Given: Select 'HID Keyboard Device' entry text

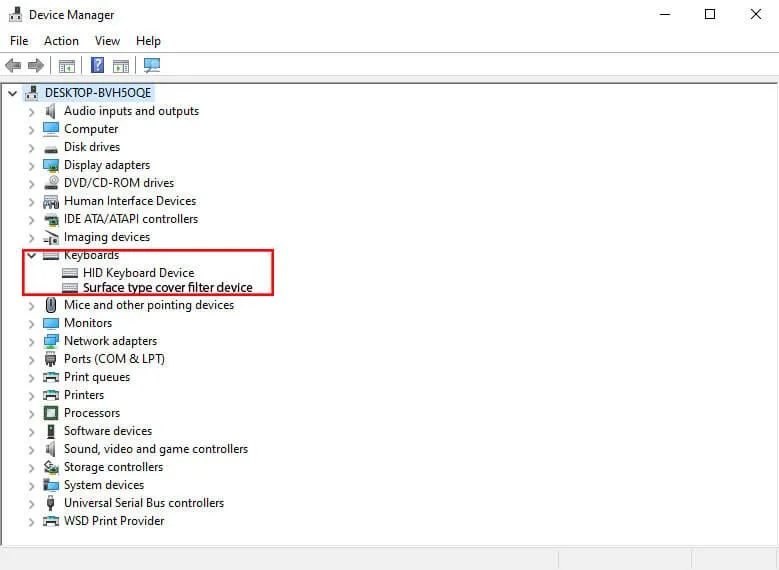Looking at the screenshot, I should (139, 273).
